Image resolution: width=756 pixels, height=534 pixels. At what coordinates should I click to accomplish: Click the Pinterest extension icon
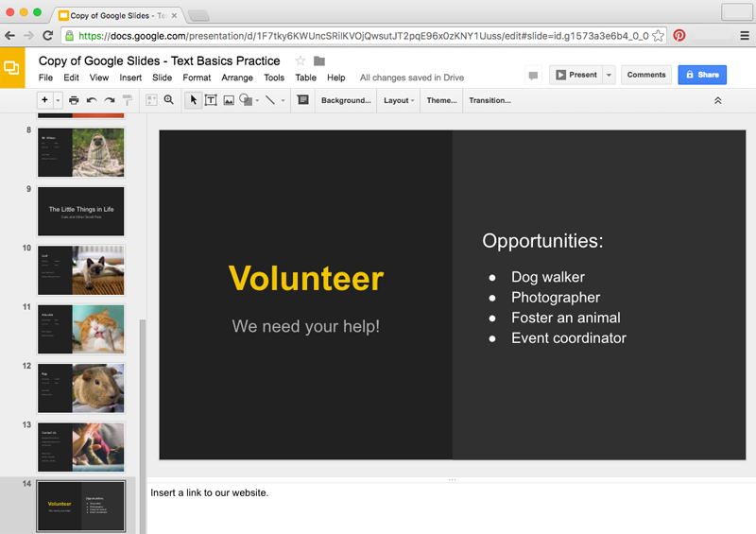(679, 35)
